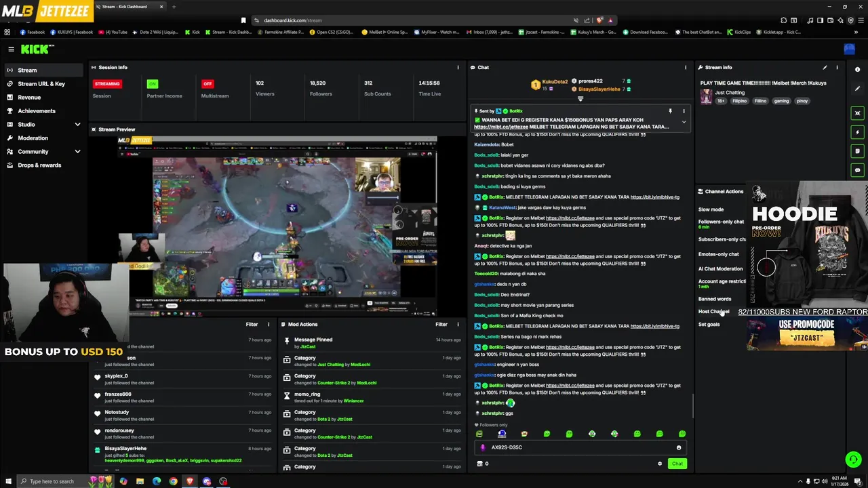Image resolution: width=868 pixels, height=488 pixels.
Task: Expand the Community sidebar section
Action: [x=77, y=152]
